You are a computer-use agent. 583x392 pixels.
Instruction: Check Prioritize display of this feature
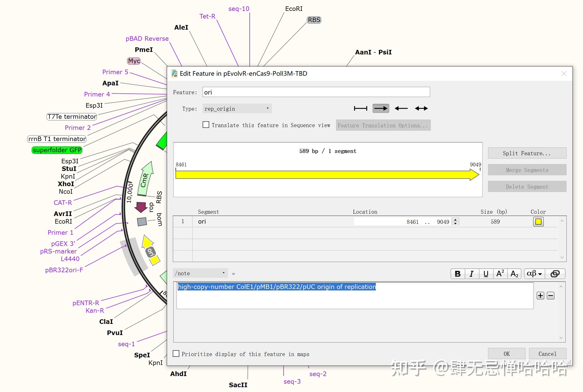point(176,354)
